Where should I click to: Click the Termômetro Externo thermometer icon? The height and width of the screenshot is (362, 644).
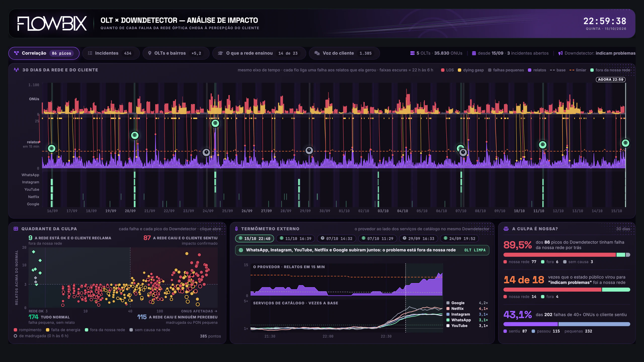[x=236, y=229]
